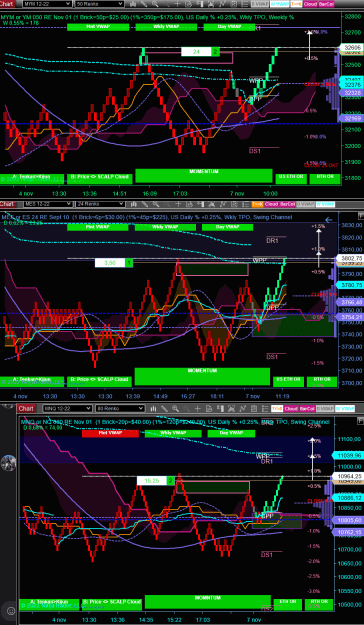Click small F box atop MNQ price axis

coord(361,420)
